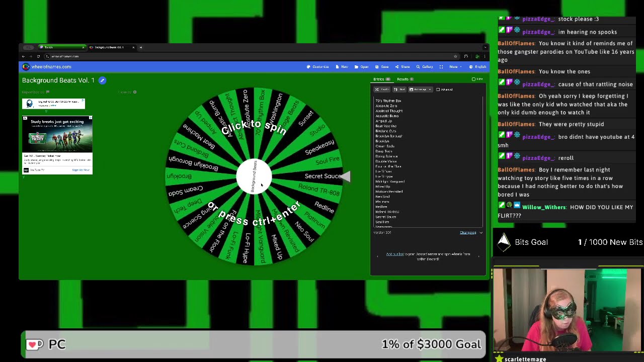
Task: Open the 'Add our bot' Discord link
Action: pos(395,254)
